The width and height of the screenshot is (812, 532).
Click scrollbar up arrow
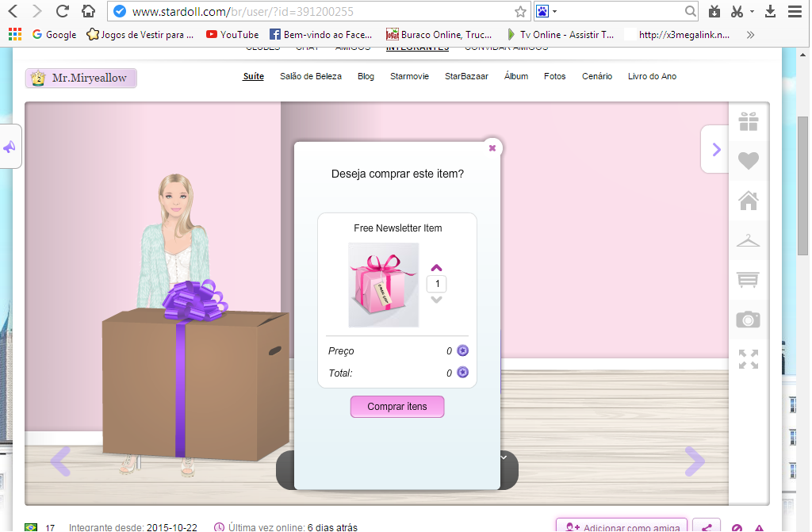[802, 54]
